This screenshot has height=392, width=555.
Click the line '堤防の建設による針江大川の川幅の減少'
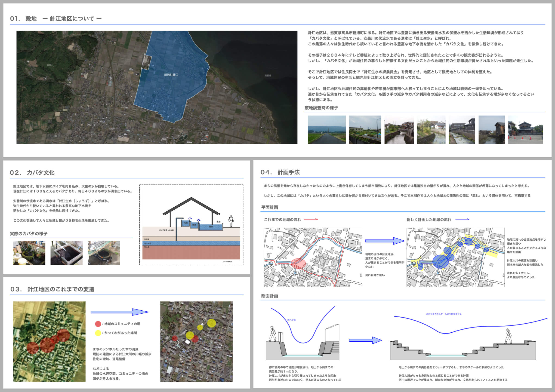[x=122, y=354]
